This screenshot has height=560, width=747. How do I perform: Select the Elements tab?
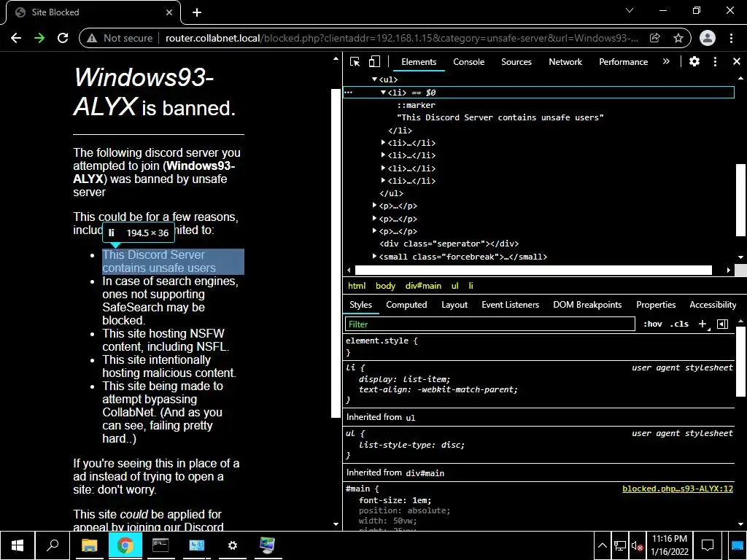[419, 62]
